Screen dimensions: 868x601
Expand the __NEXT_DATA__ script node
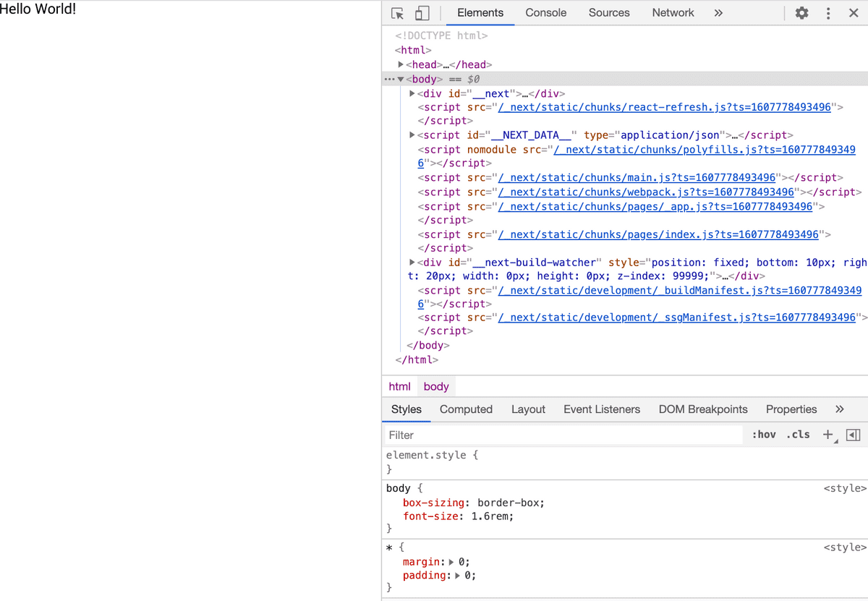click(x=412, y=135)
